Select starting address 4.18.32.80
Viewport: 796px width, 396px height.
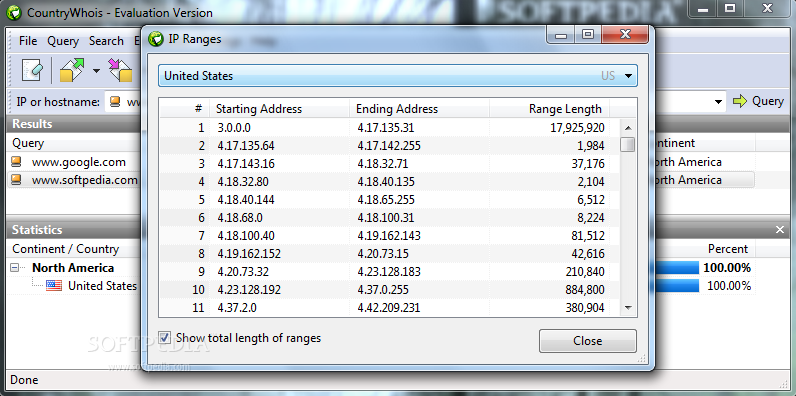243,182
